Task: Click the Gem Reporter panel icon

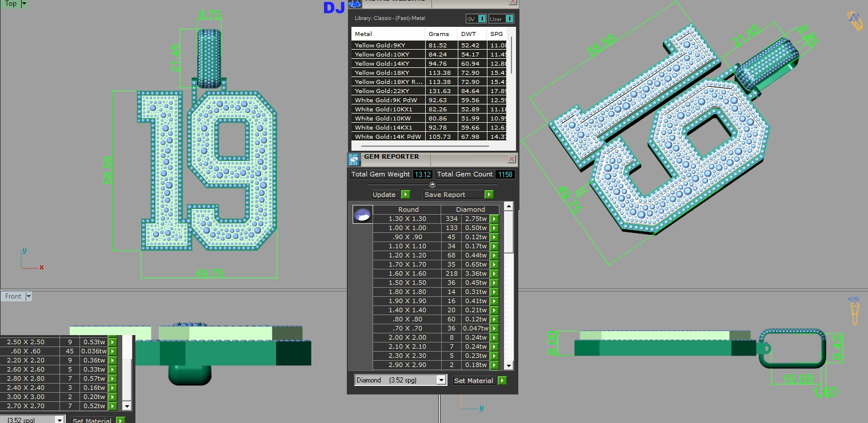Action: pyautogui.click(x=355, y=160)
